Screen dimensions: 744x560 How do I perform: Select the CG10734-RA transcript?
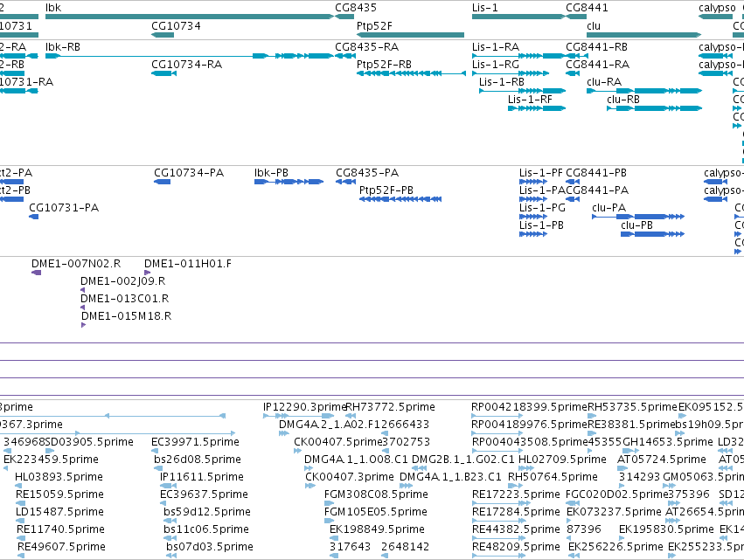coord(163,73)
